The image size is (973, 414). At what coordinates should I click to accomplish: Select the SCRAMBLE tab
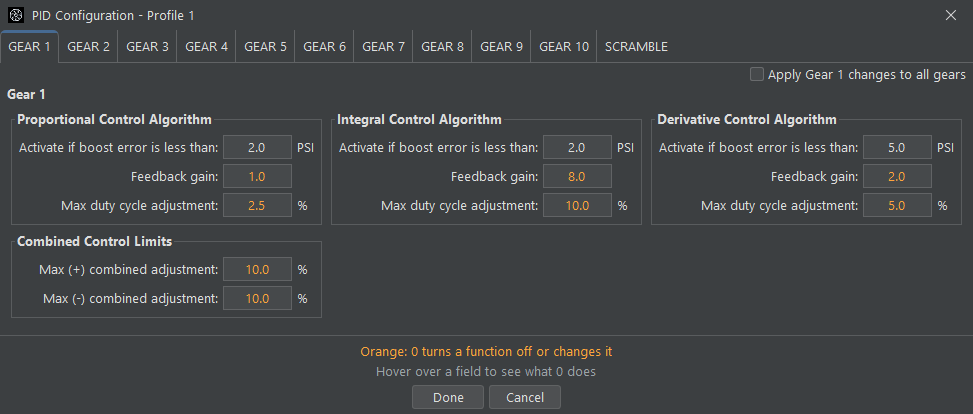tap(636, 47)
